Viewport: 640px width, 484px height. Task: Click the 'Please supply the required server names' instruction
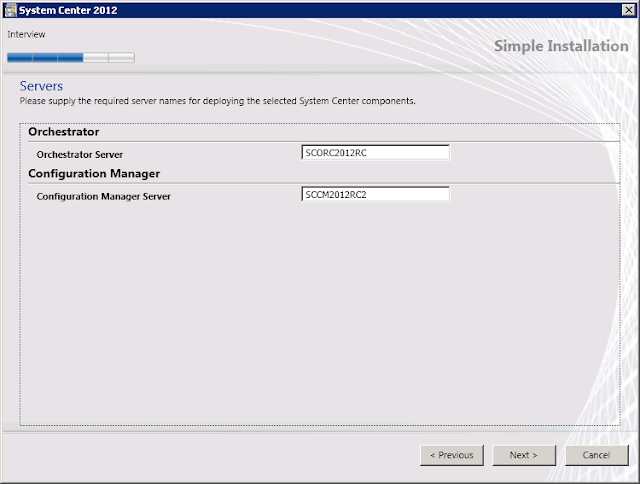click(x=218, y=101)
